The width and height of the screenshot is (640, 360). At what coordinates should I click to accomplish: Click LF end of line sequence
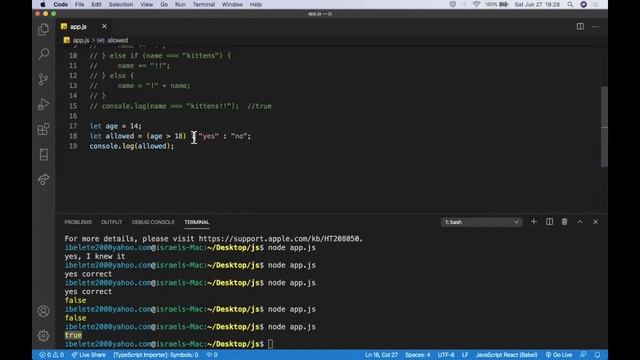(x=464, y=355)
